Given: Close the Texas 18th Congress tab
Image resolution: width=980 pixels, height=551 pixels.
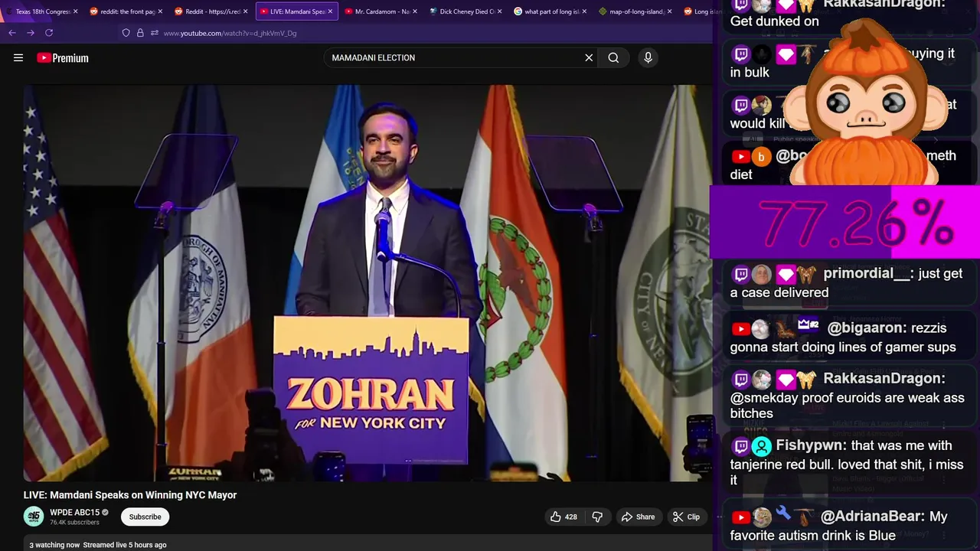Looking at the screenshot, I should (x=75, y=11).
